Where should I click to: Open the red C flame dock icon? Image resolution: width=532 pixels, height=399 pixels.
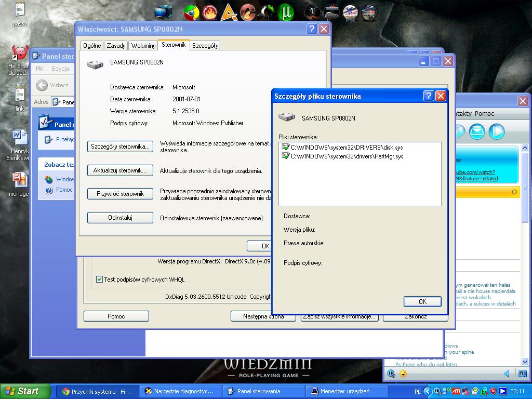248,12
